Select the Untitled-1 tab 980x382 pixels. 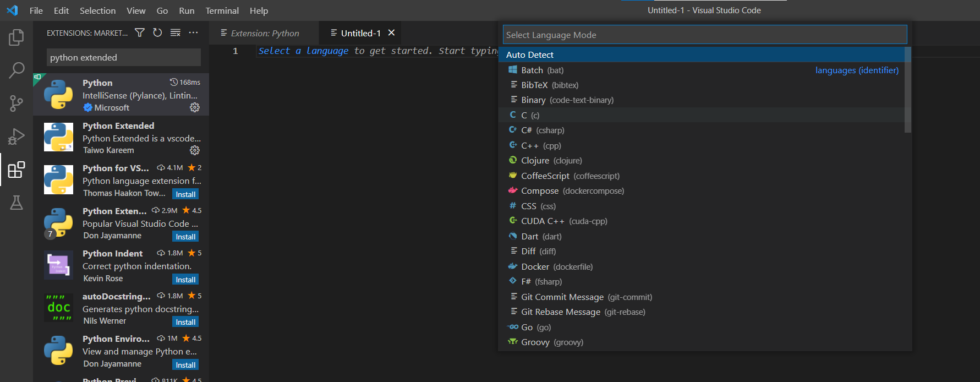click(360, 33)
